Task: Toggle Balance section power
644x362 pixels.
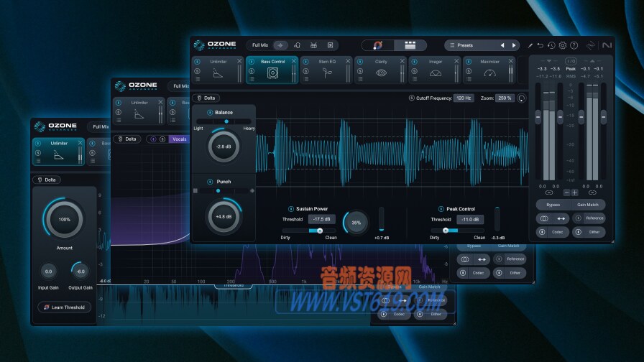Action: 210,113
